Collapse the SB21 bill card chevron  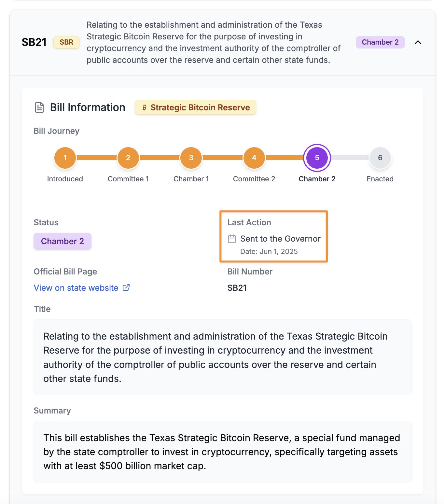[x=418, y=42]
